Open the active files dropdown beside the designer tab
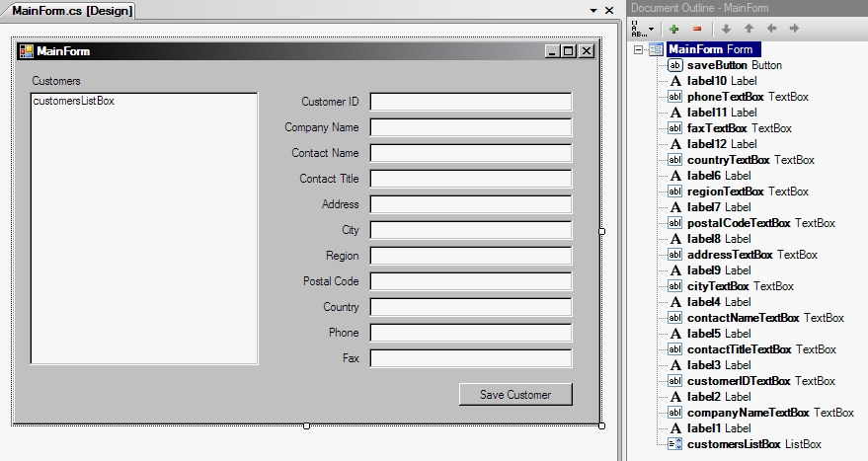This screenshot has width=868, height=461. 593,11
